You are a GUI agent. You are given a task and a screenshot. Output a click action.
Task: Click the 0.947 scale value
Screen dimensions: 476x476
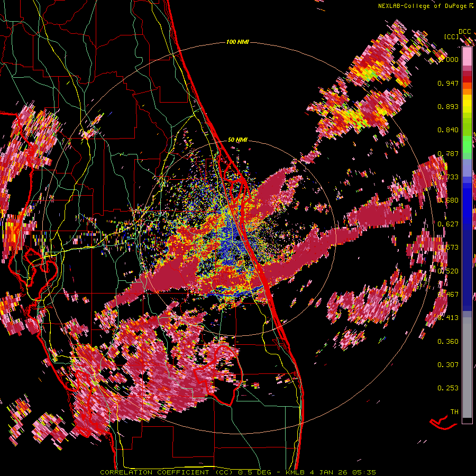coord(448,83)
